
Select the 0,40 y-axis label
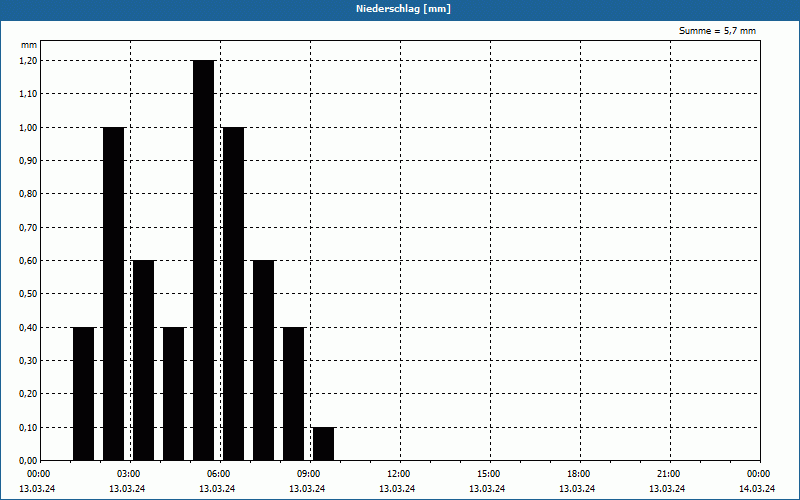(x=29, y=328)
